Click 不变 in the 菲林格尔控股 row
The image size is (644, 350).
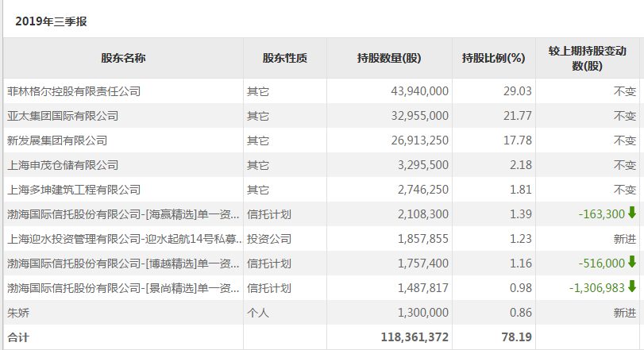(x=625, y=91)
